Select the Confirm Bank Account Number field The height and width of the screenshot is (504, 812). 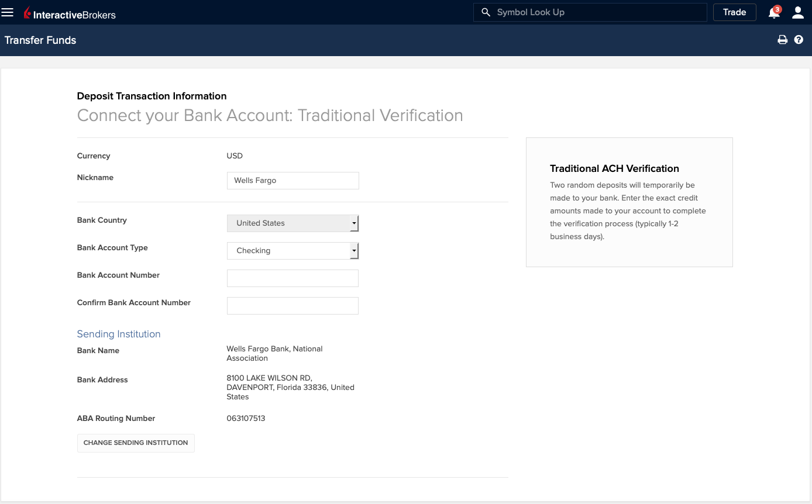293,306
